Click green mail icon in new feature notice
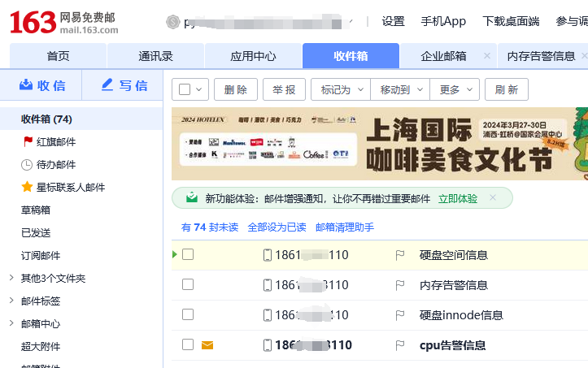The height and width of the screenshot is (368, 588). 192,197
